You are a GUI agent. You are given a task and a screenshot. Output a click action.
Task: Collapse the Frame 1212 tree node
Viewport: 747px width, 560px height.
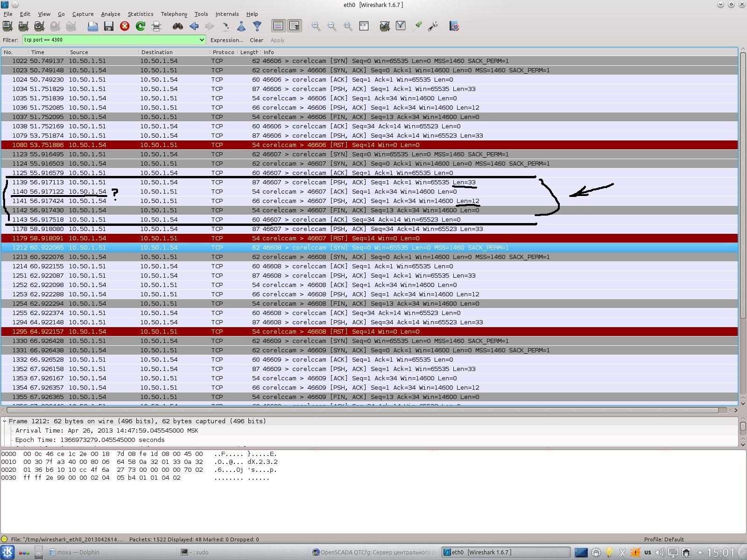tap(5, 421)
